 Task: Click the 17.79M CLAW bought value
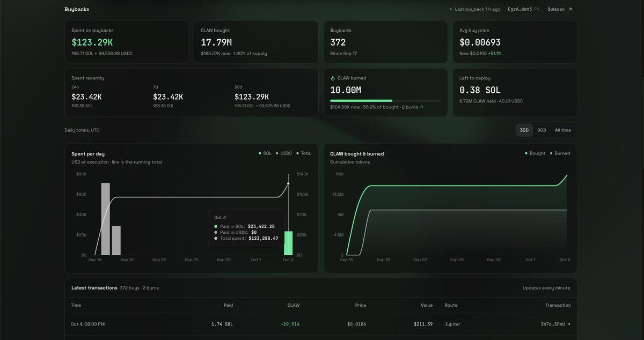click(x=216, y=42)
